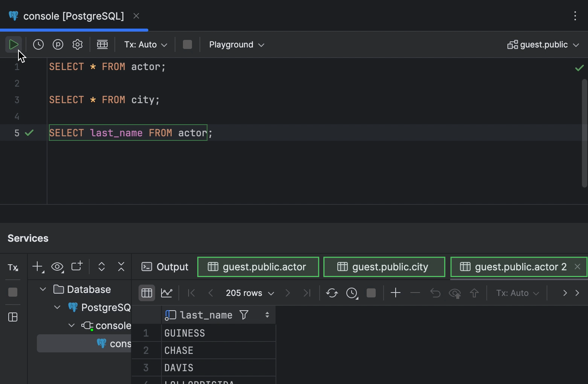The width and height of the screenshot is (588, 384).
Task: Open the Playground session selector
Action: (236, 44)
